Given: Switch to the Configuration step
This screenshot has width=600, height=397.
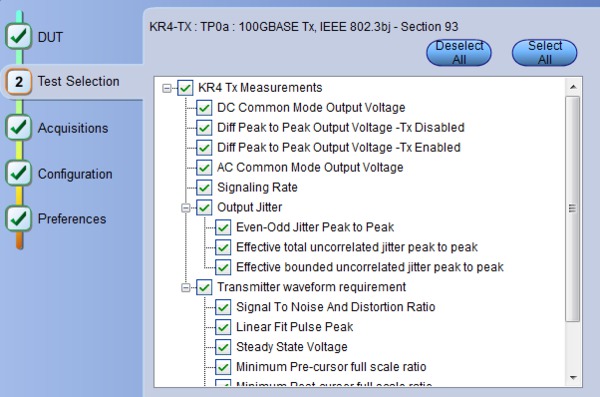Looking at the screenshot, I should [x=75, y=174].
